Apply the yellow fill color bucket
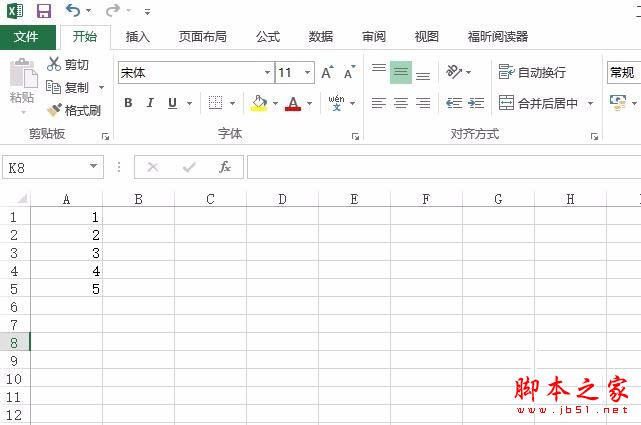 coord(259,103)
